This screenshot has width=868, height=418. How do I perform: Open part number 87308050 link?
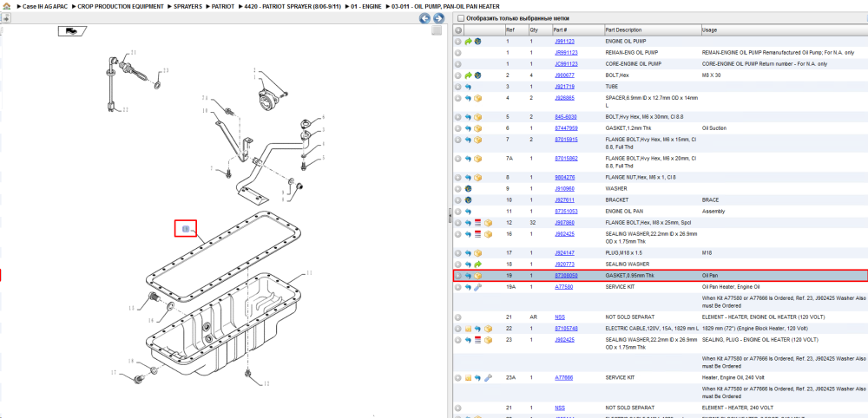click(566, 276)
